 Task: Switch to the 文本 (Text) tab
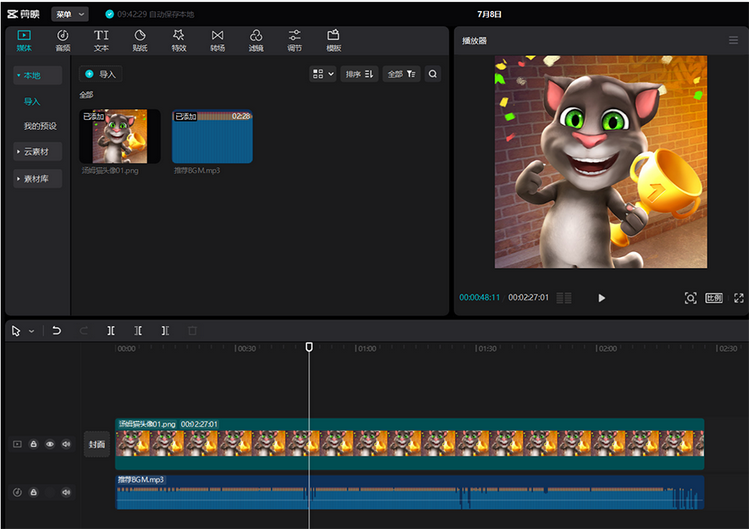101,40
